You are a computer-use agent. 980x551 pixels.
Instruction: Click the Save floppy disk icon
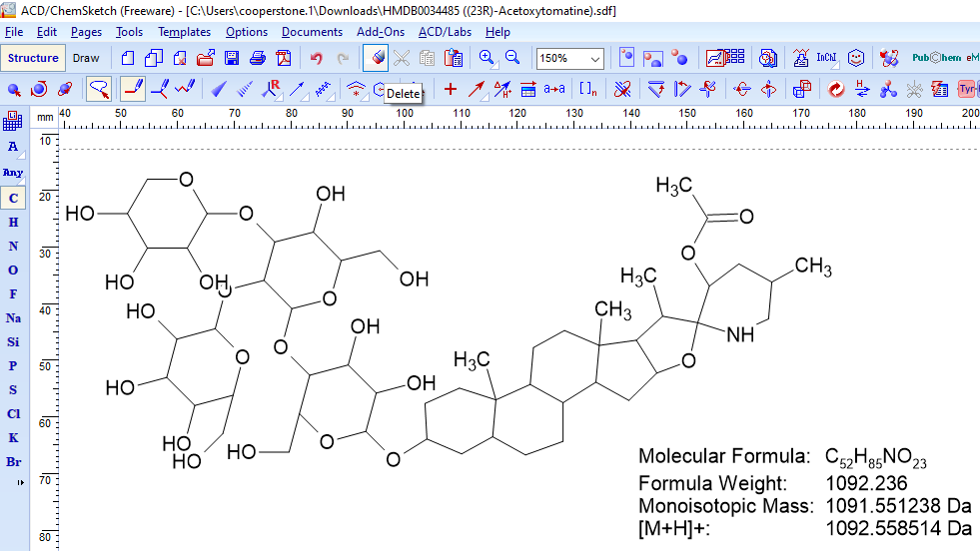[x=232, y=58]
